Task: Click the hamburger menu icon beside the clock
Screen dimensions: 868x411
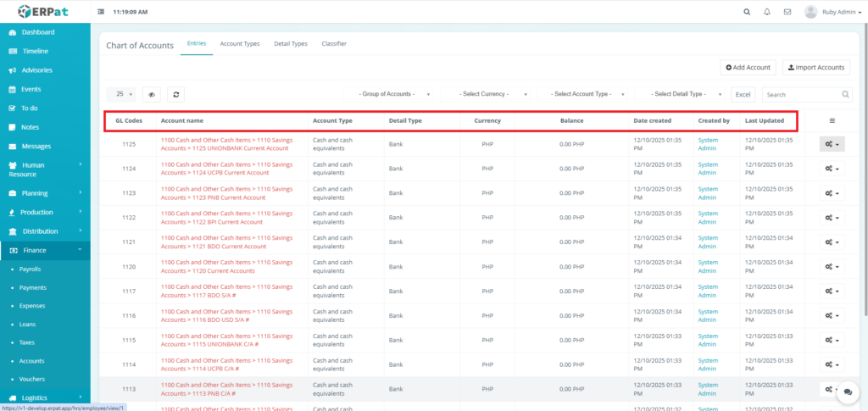Action: click(x=102, y=13)
